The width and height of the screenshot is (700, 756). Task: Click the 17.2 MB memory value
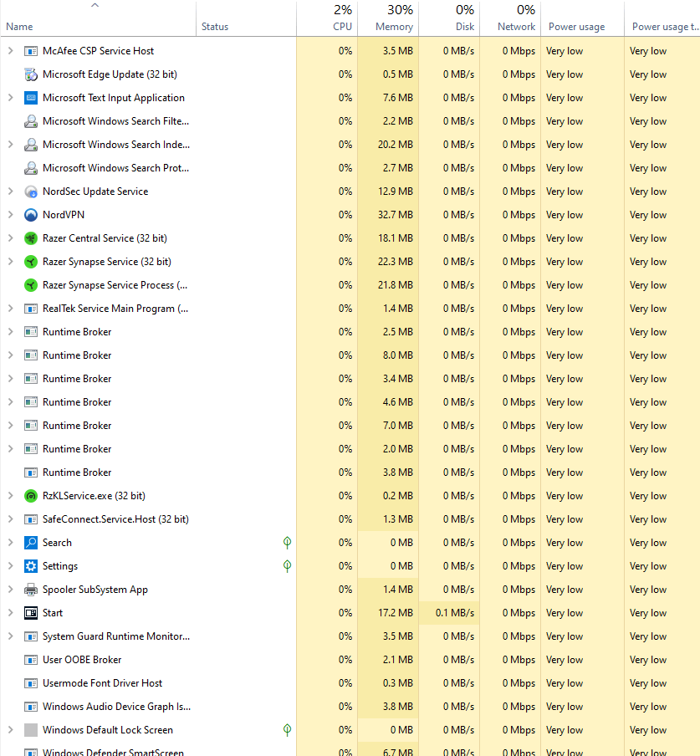tap(396, 613)
